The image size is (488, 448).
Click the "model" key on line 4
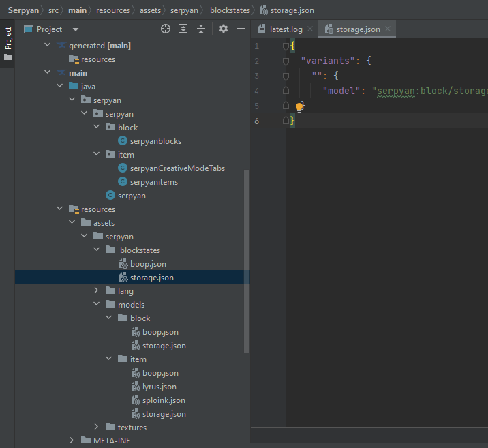[x=341, y=91]
